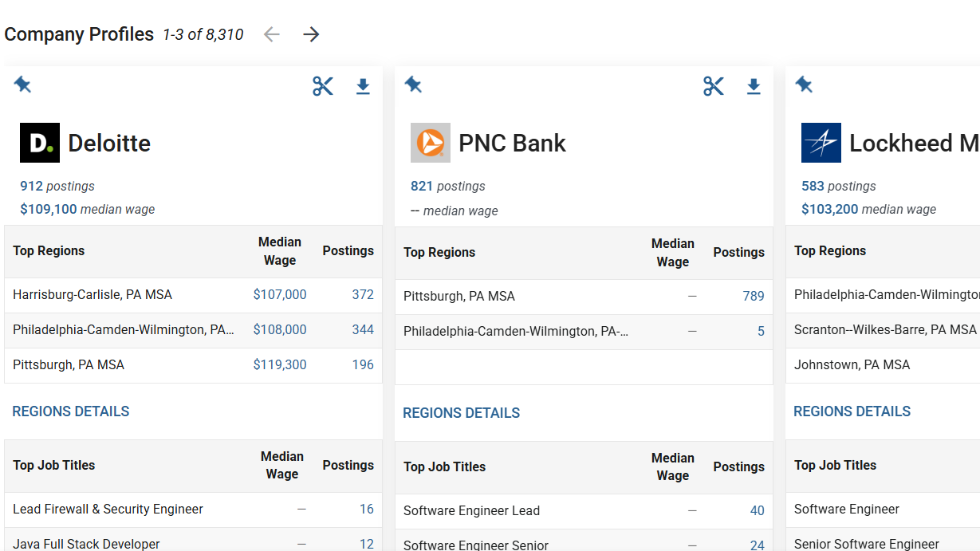This screenshot has height=551, width=980.
Task: Click Deloitte's Top Job Titles column header
Action: [x=53, y=465]
